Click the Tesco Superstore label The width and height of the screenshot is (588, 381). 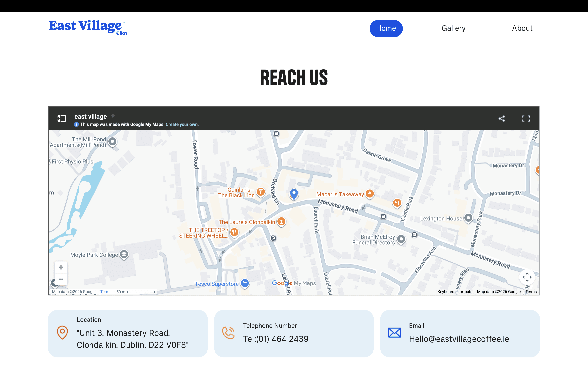tap(217, 284)
